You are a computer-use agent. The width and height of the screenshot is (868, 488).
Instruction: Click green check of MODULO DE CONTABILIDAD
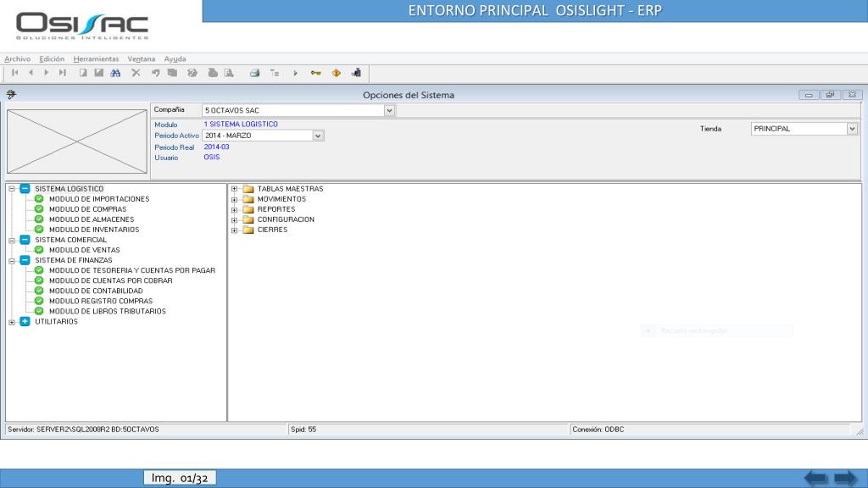tap(39, 291)
